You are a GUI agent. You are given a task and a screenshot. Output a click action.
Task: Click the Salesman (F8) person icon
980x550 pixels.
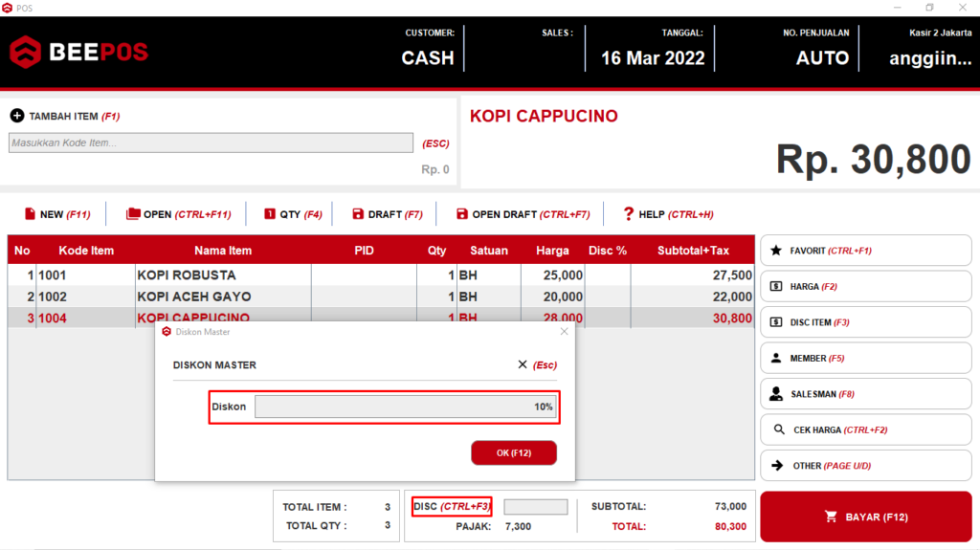(x=775, y=394)
